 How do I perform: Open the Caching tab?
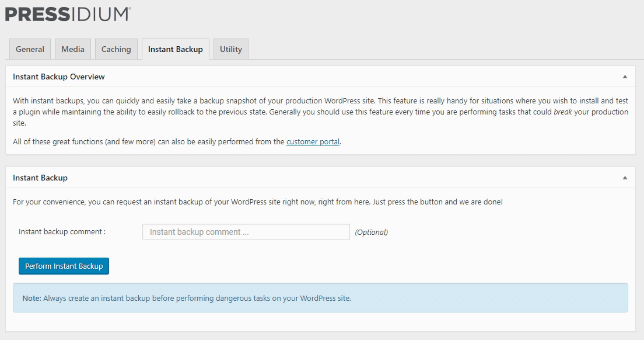point(116,49)
